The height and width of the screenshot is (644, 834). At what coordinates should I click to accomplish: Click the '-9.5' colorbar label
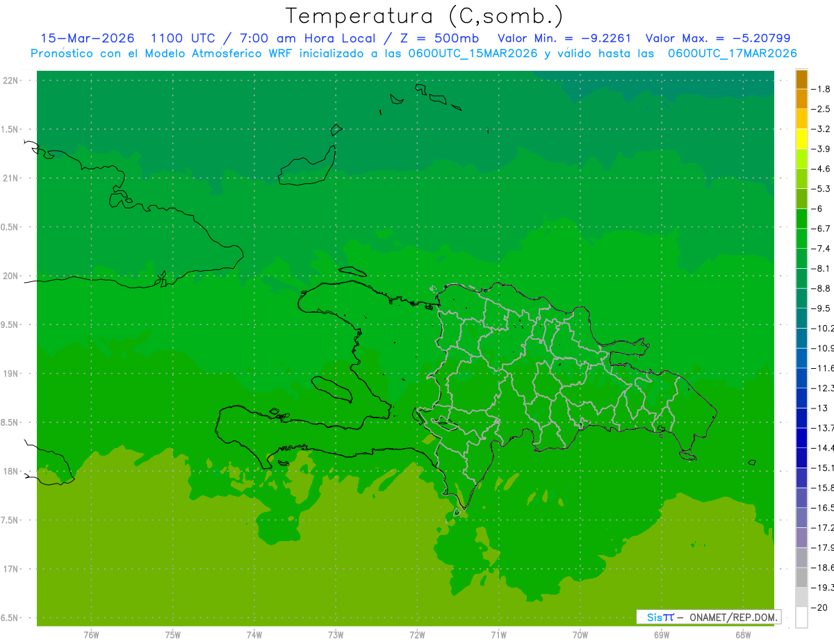pos(821,308)
